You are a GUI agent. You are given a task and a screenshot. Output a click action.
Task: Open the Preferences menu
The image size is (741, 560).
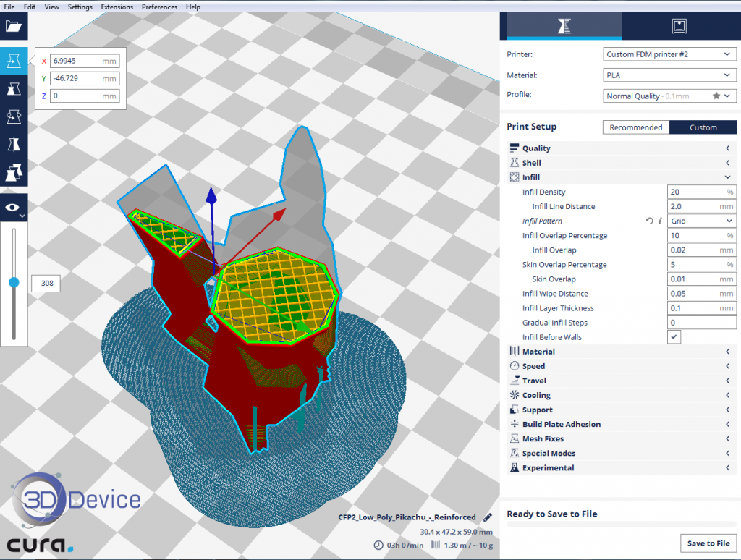click(x=159, y=7)
